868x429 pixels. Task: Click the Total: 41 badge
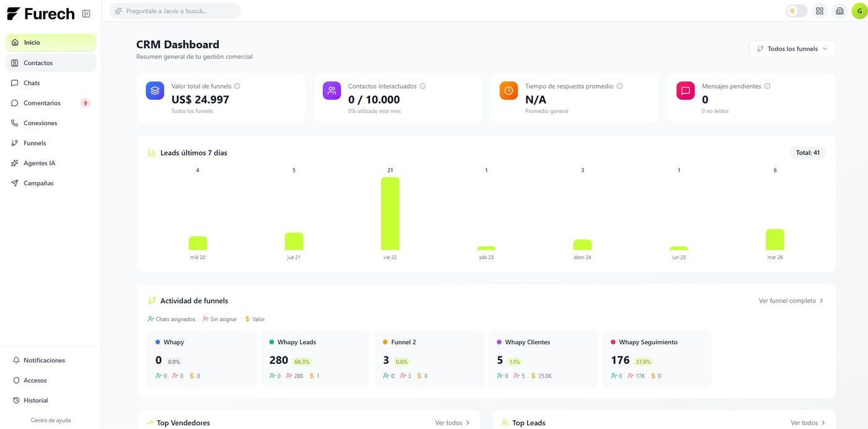coord(808,153)
